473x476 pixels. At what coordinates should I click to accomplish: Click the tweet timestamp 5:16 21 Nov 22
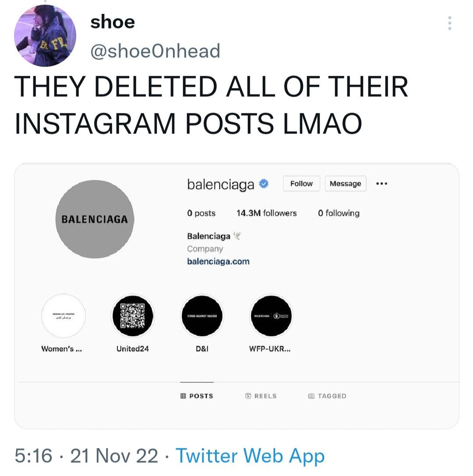click(x=86, y=456)
